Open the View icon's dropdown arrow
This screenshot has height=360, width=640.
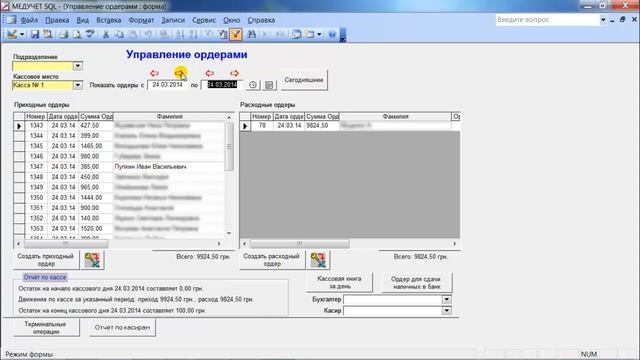(x=22, y=35)
